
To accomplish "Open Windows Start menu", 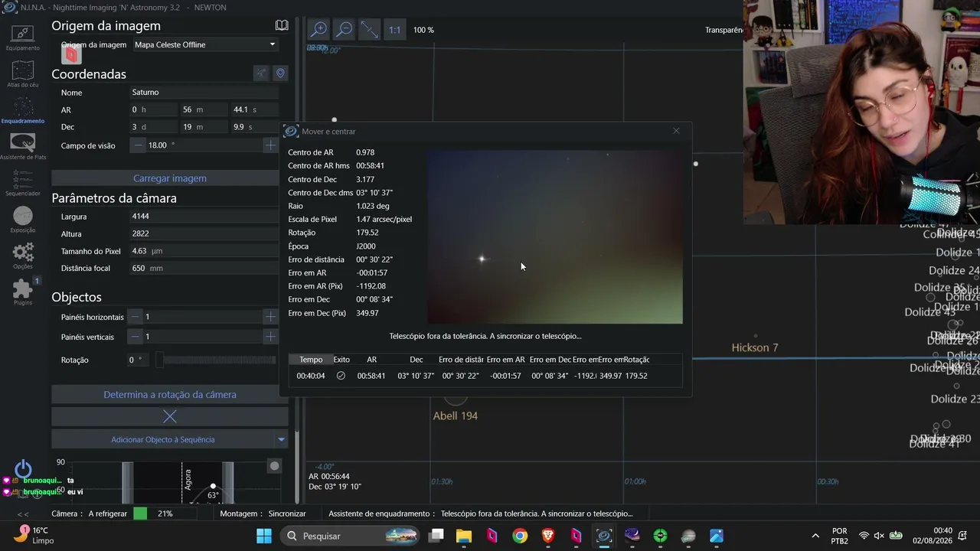I will pos(263,536).
